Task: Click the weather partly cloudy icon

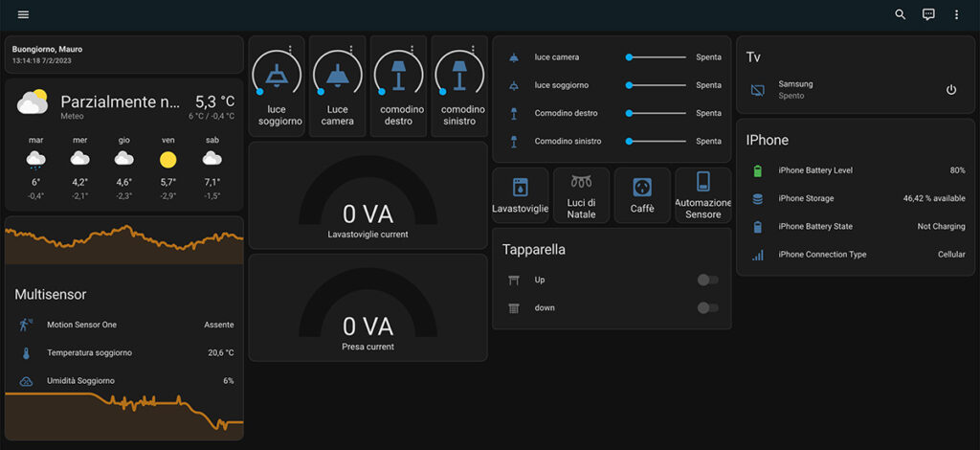Action: coord(33,102)
